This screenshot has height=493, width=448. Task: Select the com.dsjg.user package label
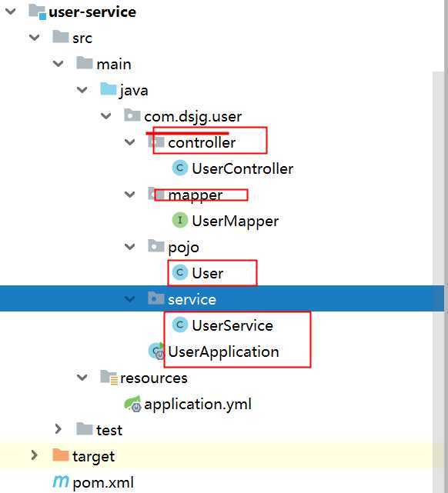point(193,117)
